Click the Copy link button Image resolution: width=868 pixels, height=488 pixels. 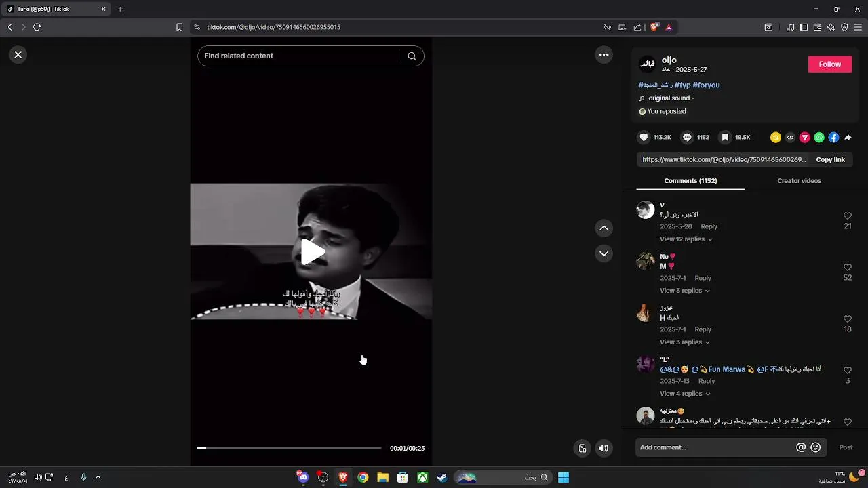(x=830, y=160)
